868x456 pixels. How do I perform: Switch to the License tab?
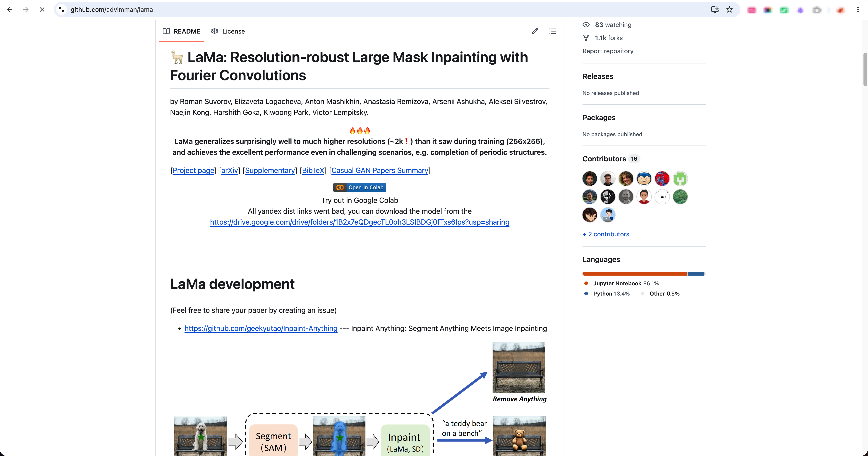228,31
